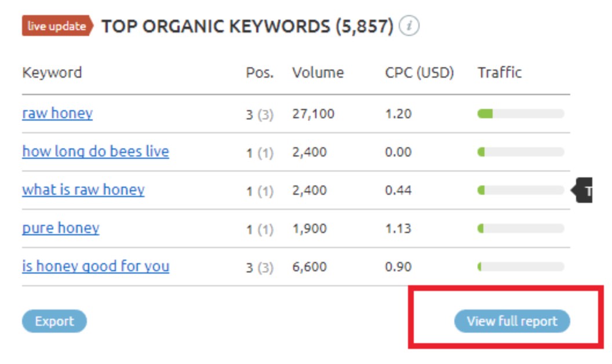Click the black tooltip tag at right edge

click(x=584, y=190)
